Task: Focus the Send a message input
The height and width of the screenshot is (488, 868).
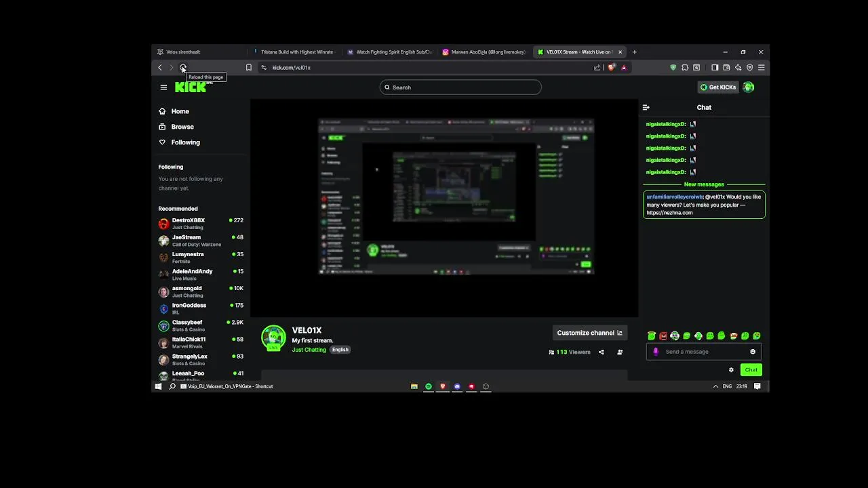Action: pyautogui.click(x=704, y=352)
